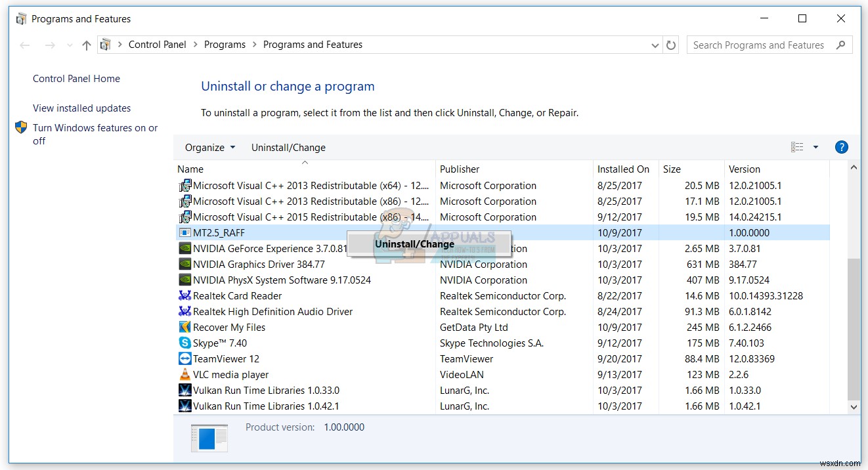Open View installed updates link

pos(81,108)
